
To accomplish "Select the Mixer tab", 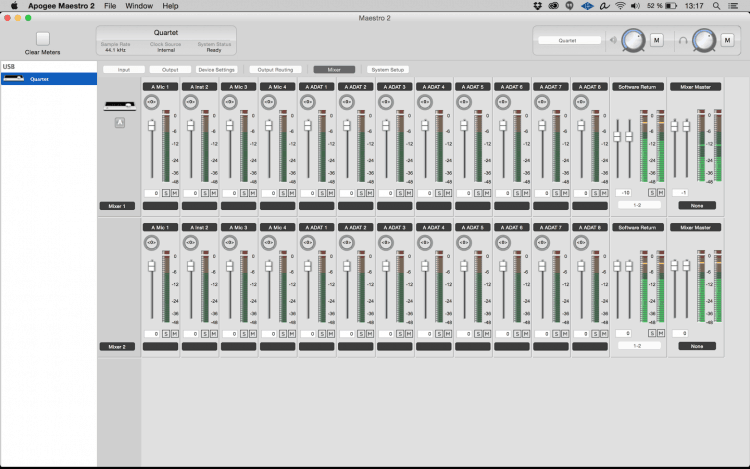I will point(334,70).
